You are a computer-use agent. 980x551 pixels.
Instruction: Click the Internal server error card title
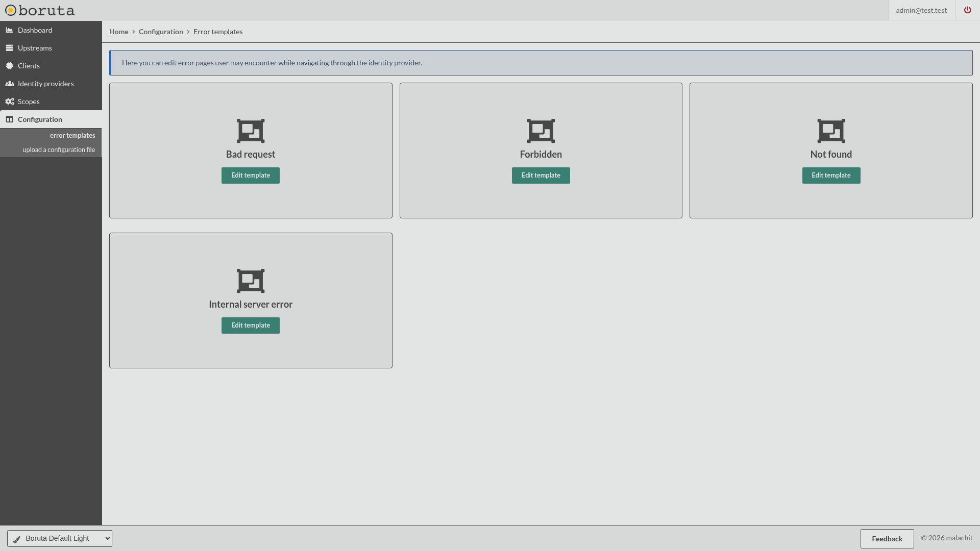click(x=251, y=304)
